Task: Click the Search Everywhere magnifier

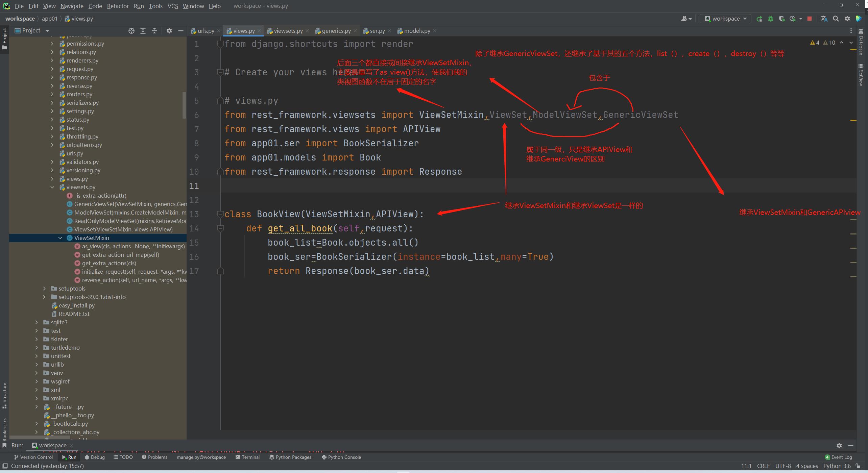Action: (x=836, y=19)
